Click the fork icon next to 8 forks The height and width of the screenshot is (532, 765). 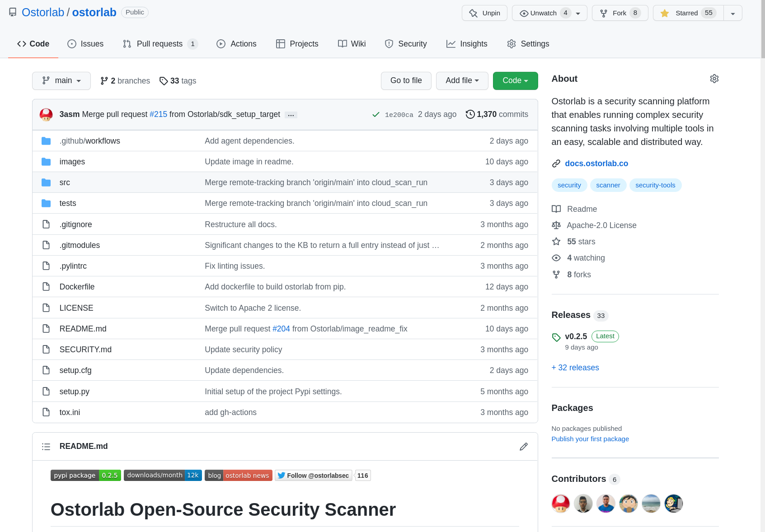tap(556, 275)
